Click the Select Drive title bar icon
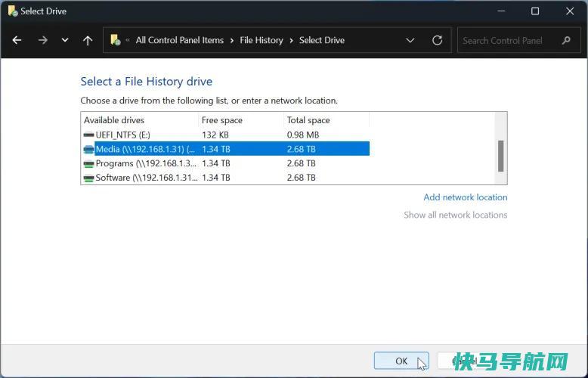Screen dimensions: 588x378 [13, 11]
